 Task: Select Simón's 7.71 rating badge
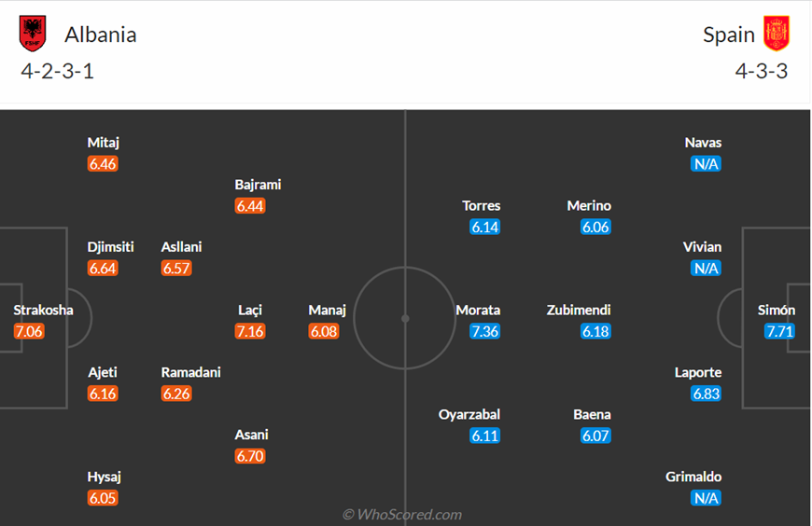779,331
